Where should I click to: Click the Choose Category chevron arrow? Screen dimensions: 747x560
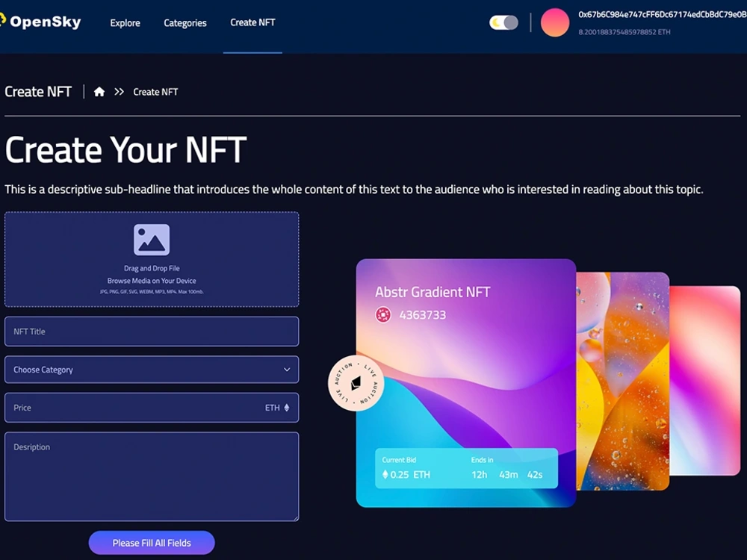[287, 370]
